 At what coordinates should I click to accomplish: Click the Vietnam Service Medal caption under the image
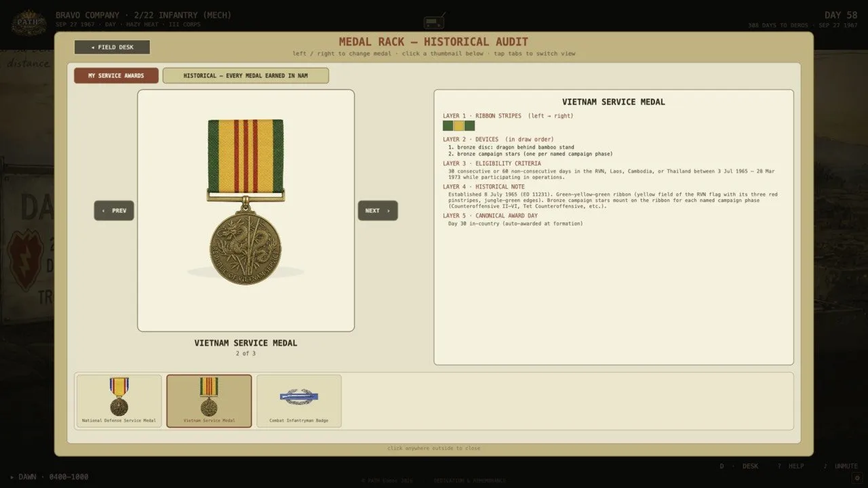(x=245, y=343)
